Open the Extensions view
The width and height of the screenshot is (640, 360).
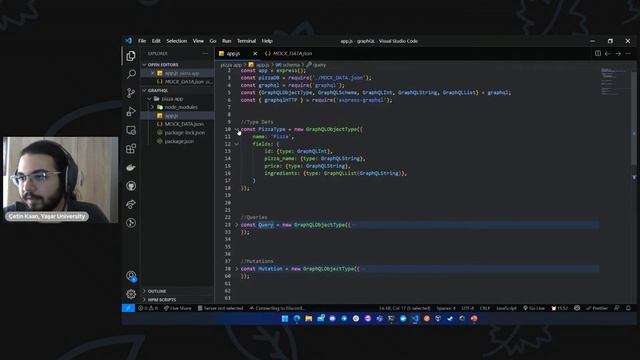click(131, 149)
